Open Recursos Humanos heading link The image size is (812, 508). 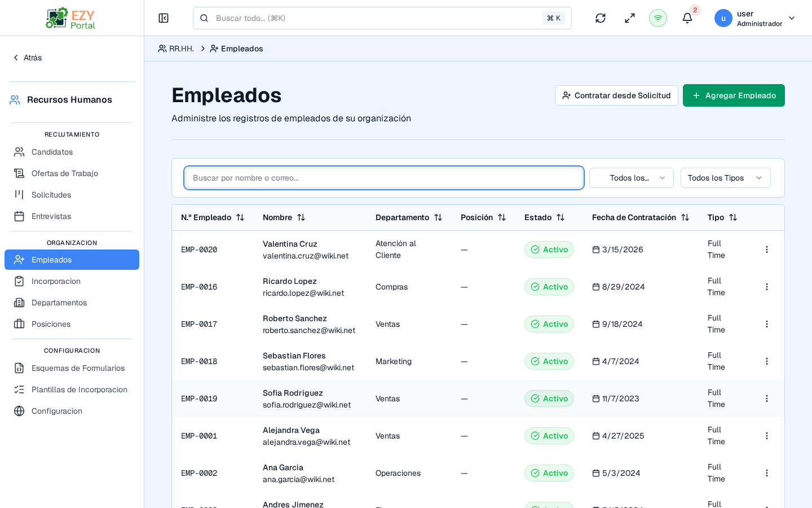[61, 100]
